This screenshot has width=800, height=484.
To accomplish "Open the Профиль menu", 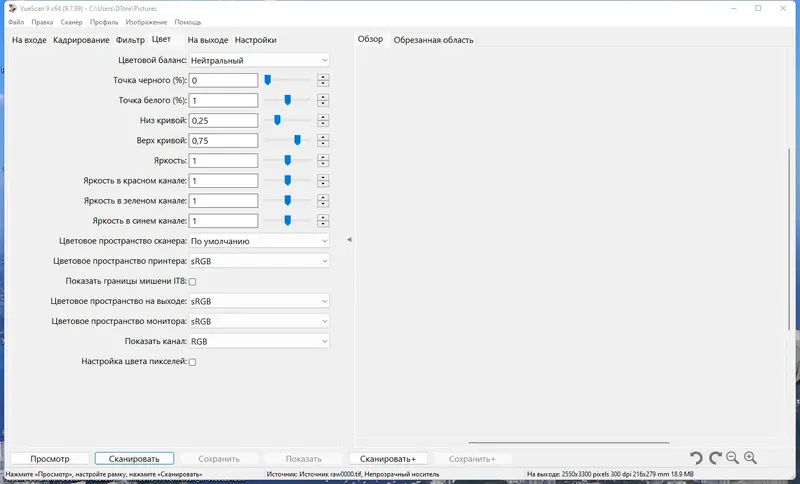I will click(104, 22).
